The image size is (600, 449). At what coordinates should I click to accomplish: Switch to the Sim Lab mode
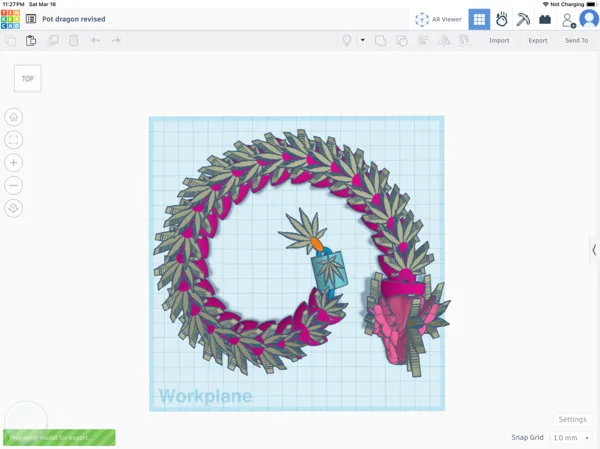coord(501,19)
